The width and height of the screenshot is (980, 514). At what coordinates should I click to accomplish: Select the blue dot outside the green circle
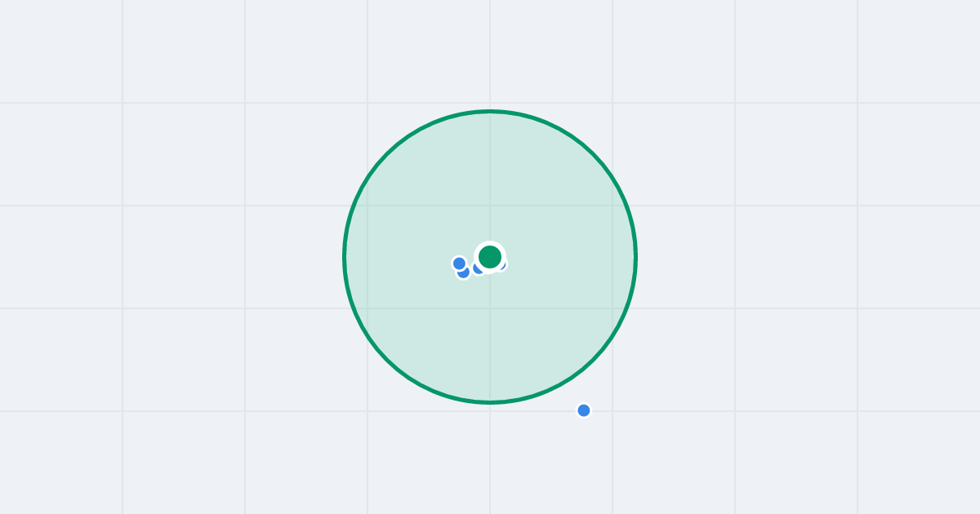[x=584, y=410]
